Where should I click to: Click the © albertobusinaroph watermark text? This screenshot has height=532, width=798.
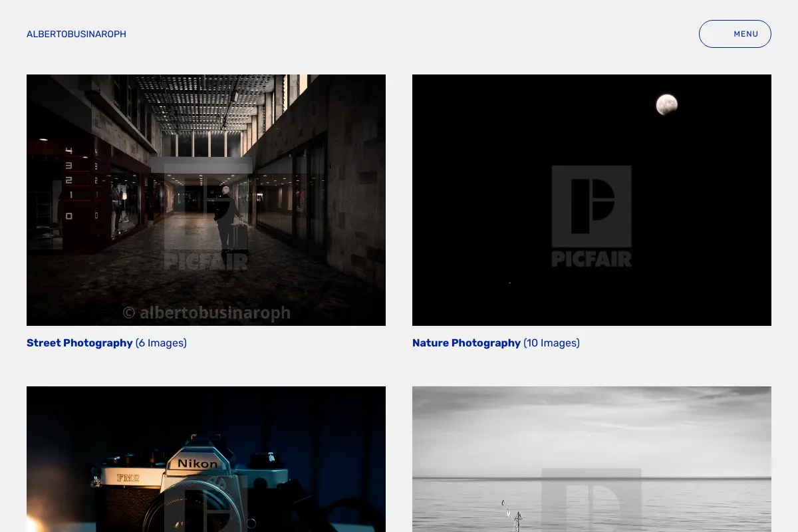tap(206, 313)
